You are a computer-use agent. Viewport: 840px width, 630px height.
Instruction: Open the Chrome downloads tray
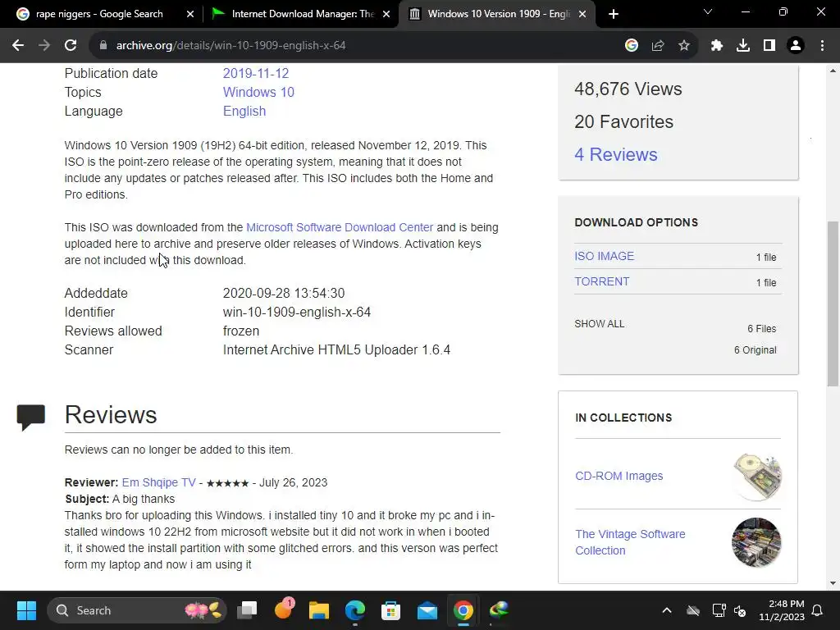click(x=743, y=46)
